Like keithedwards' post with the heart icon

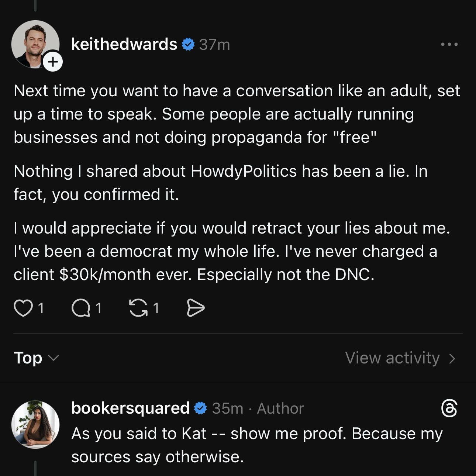pos(23,308)
